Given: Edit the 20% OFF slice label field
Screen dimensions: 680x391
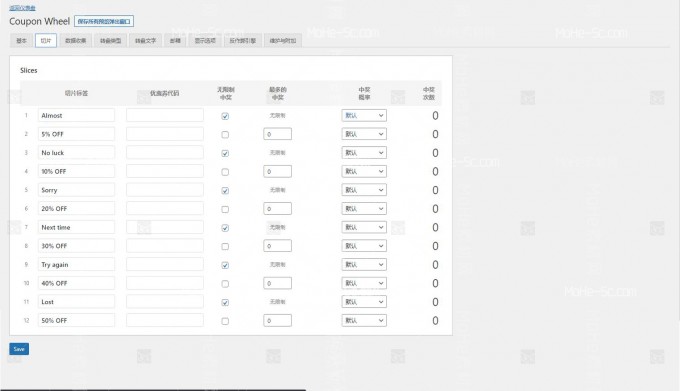Looking at the screenshot, I should click(x=76, y=209).
